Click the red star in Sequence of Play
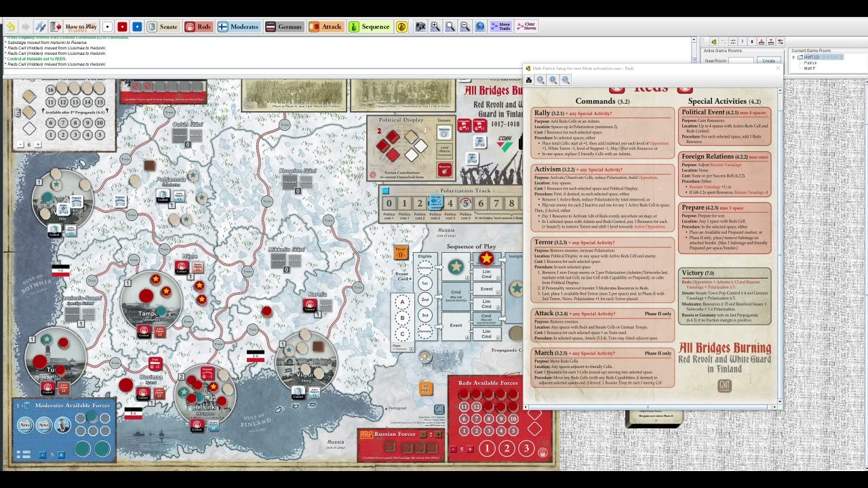Image resolution: width=868 pixels, height=488 pixels. pos(486,258)
